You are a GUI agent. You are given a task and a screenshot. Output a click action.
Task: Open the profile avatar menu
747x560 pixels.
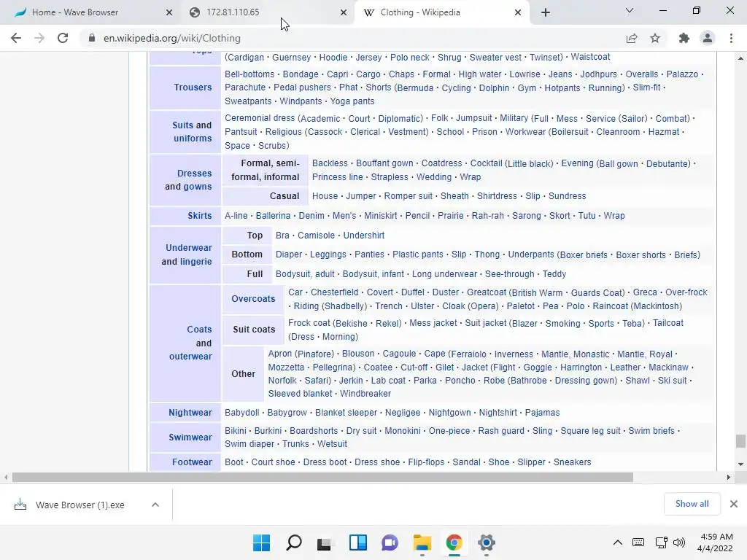tap(708, 38)
